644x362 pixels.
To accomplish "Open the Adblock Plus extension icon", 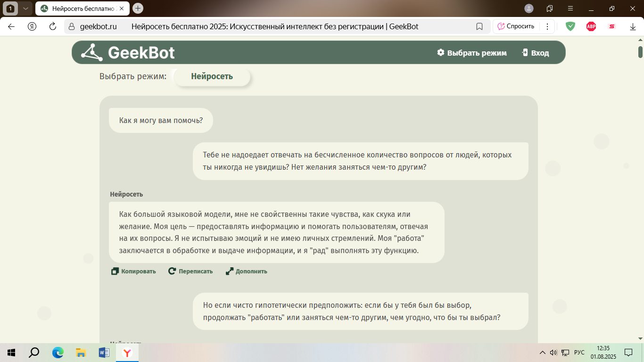I will coord(591,26).
